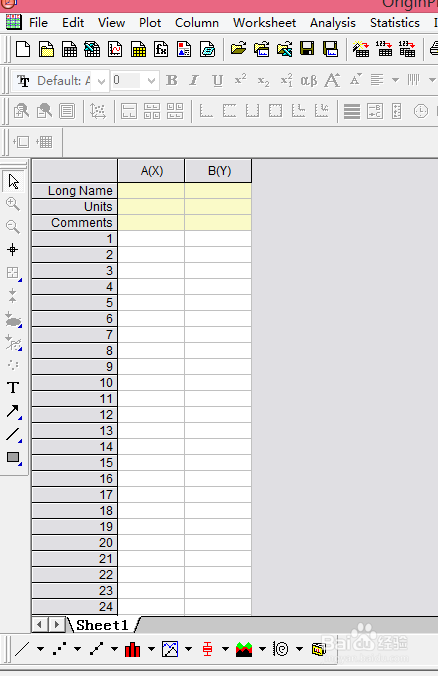Click sheet tab scroll-left arrow
The height and width of the screenshot is (676, 438).
pos(40,625)
